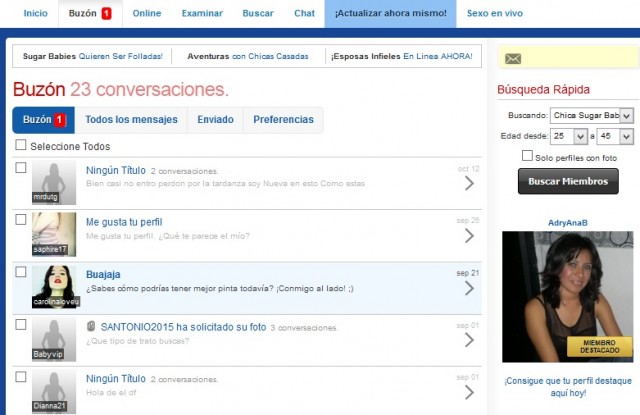Open mrdutg's Ningún Título message title
640x415 pixels.
[116, 170]
